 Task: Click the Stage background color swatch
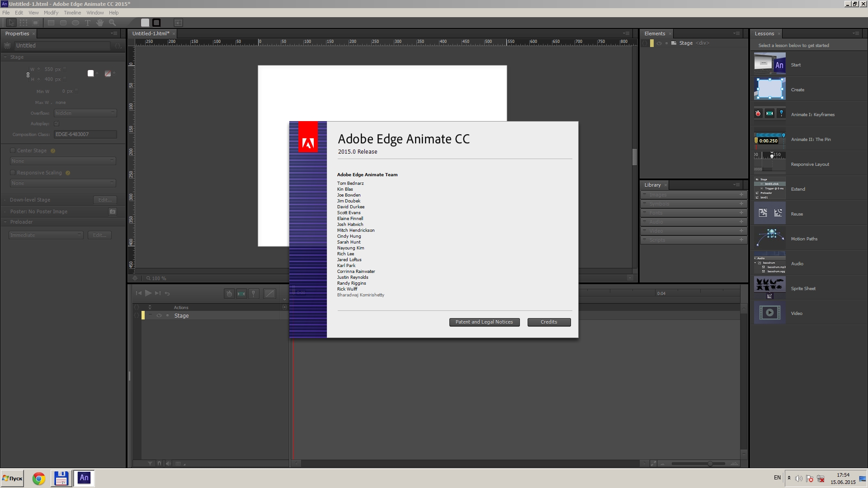tap(91, 73)
